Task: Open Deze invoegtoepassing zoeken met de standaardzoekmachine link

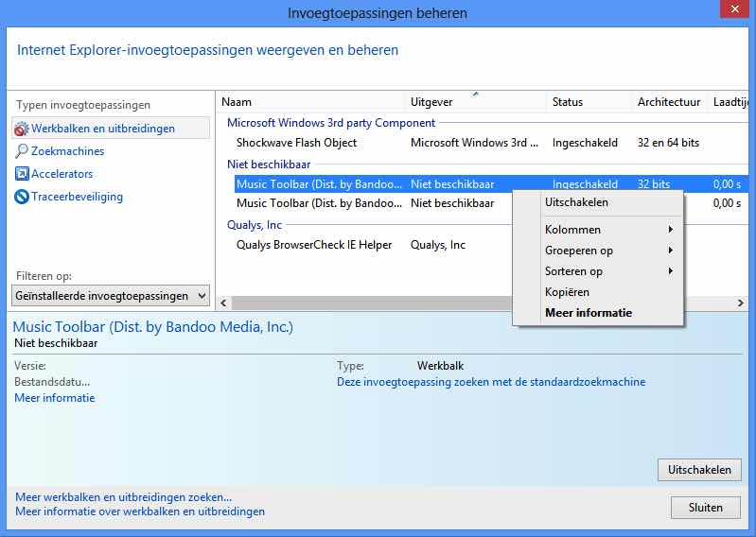Action: coord(491,382)
